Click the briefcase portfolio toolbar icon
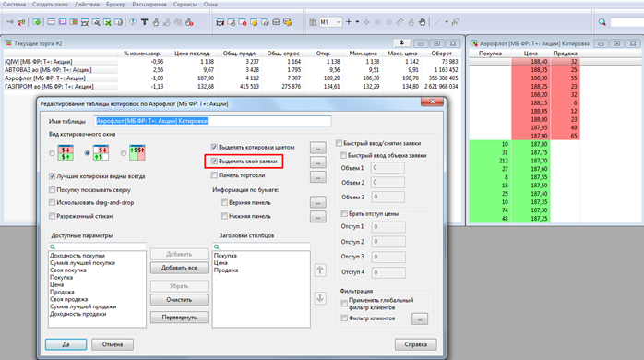 (276, 22)
